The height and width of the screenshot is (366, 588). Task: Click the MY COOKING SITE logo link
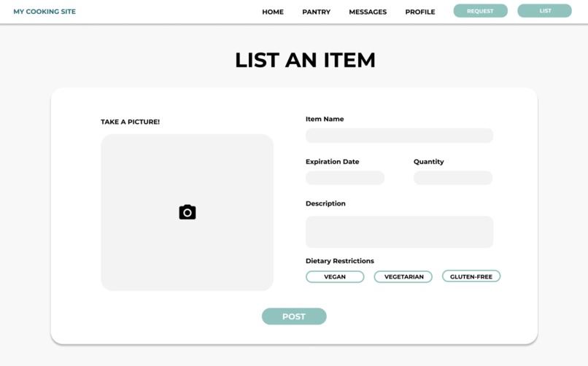pyautogui.click(x=45, y=12)
